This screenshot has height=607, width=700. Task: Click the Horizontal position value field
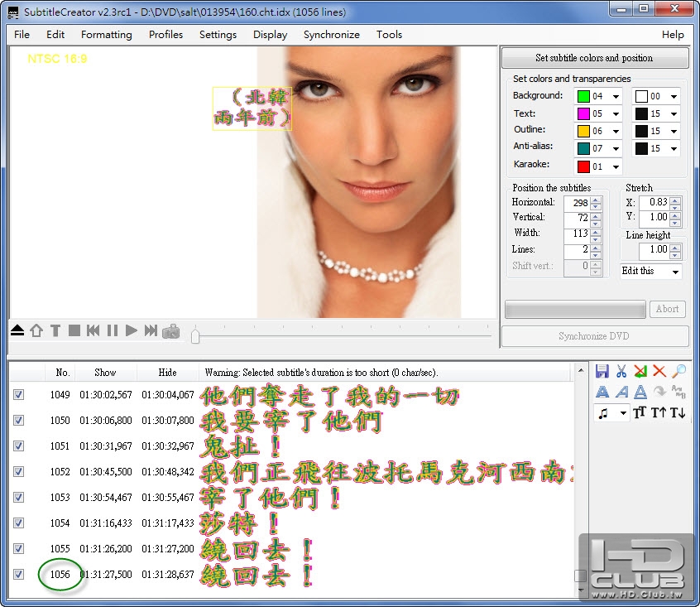[x=575, y=203]
